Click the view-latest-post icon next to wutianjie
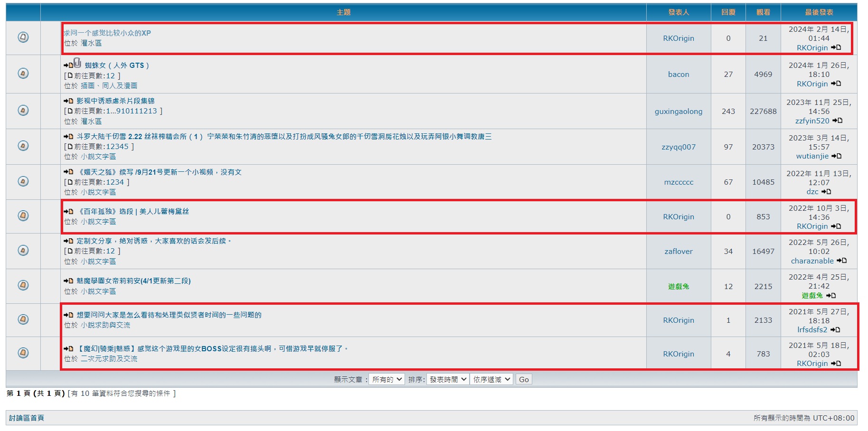This screenshot has height=431, width=868. (837, 156)
